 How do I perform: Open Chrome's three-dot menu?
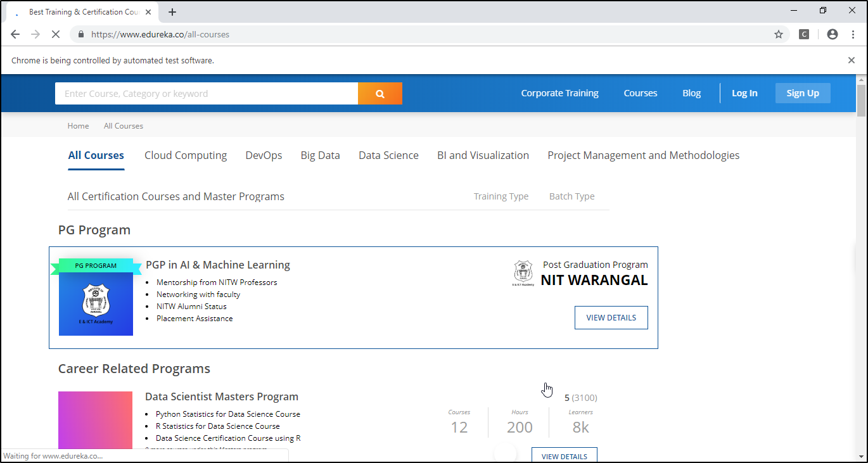coord(852,34)
